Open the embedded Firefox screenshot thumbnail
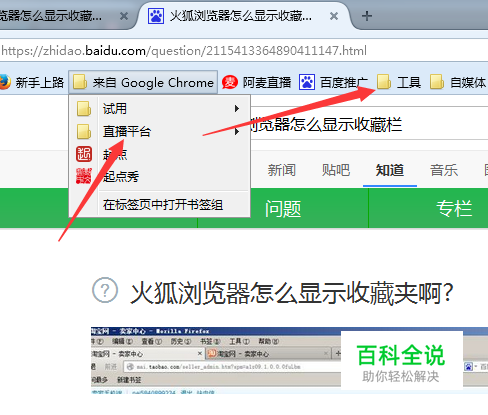 (x=289, y=360)
